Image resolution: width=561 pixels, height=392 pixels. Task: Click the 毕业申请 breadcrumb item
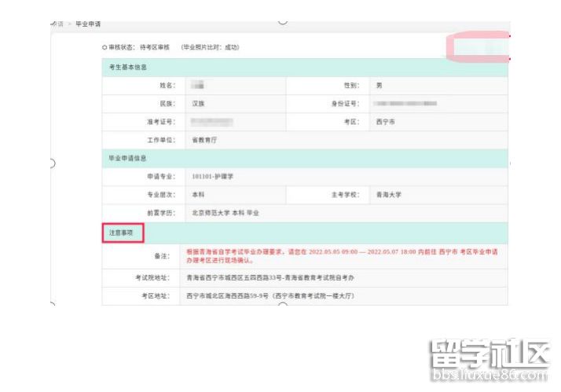coord(87,24)
